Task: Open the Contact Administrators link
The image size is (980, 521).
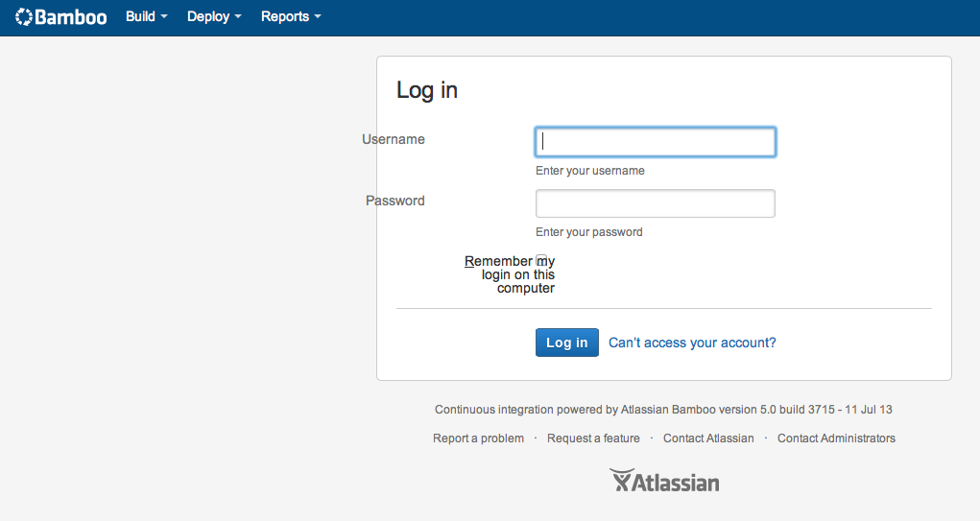Action: (836, 438)
